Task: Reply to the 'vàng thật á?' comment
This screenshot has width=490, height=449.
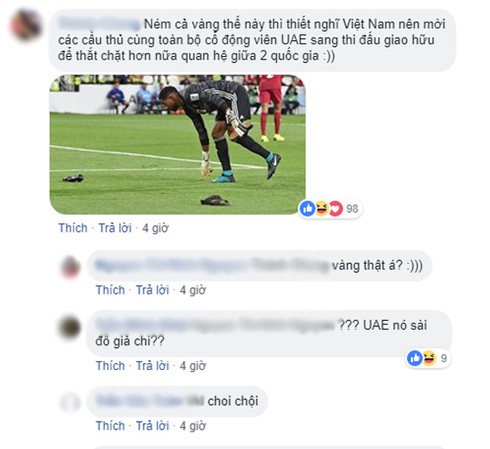Action: click(x=152, y=290)
